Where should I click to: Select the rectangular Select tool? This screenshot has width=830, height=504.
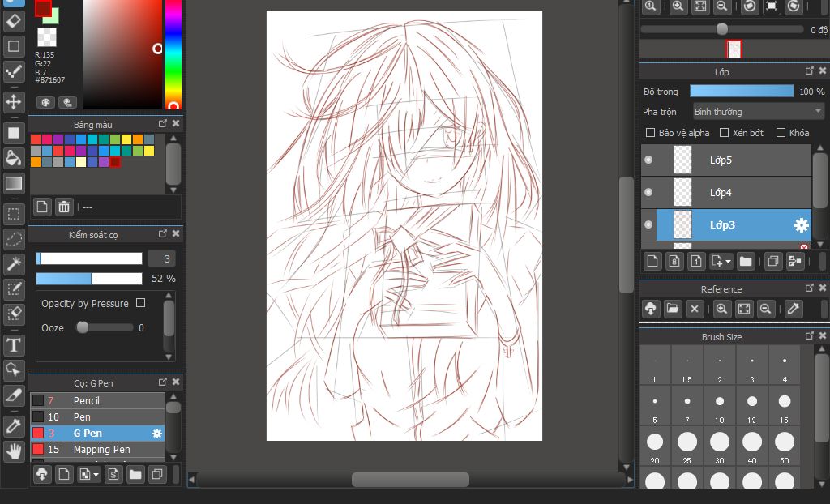coord(14,214)
